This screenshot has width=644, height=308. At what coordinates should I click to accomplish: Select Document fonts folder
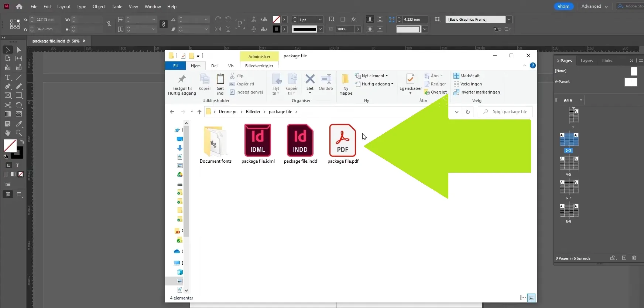coord(216,144)
